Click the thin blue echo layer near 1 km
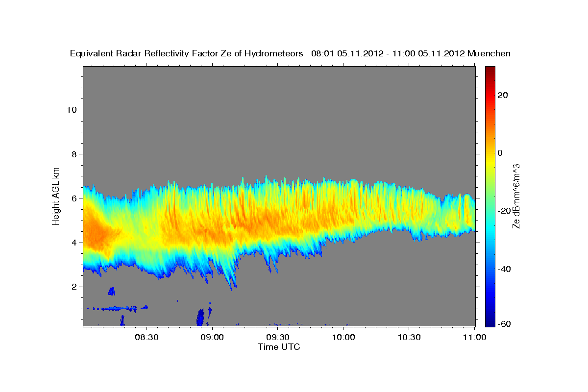Viewport: 588px width, 392px height. pos(118,308)
